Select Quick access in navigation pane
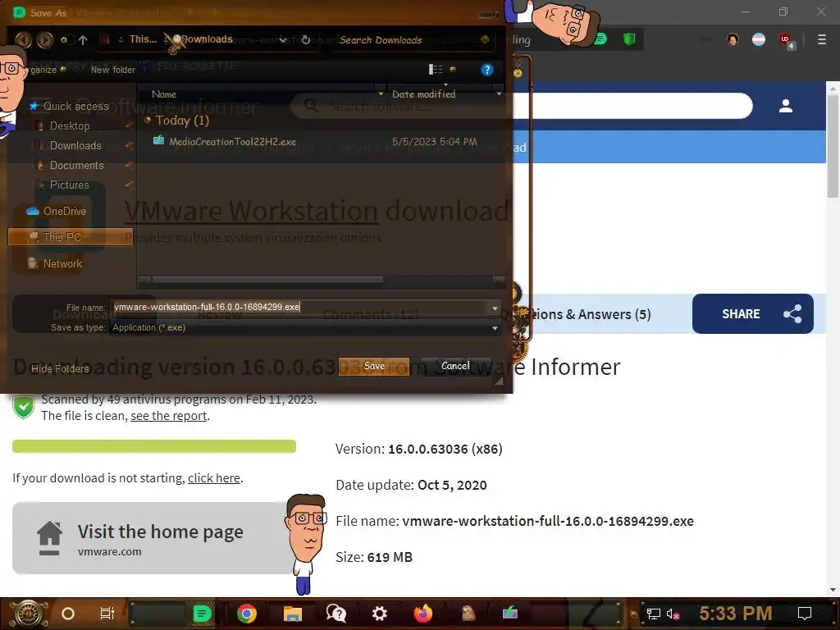The image size is (840, 630). click(75, 106)
